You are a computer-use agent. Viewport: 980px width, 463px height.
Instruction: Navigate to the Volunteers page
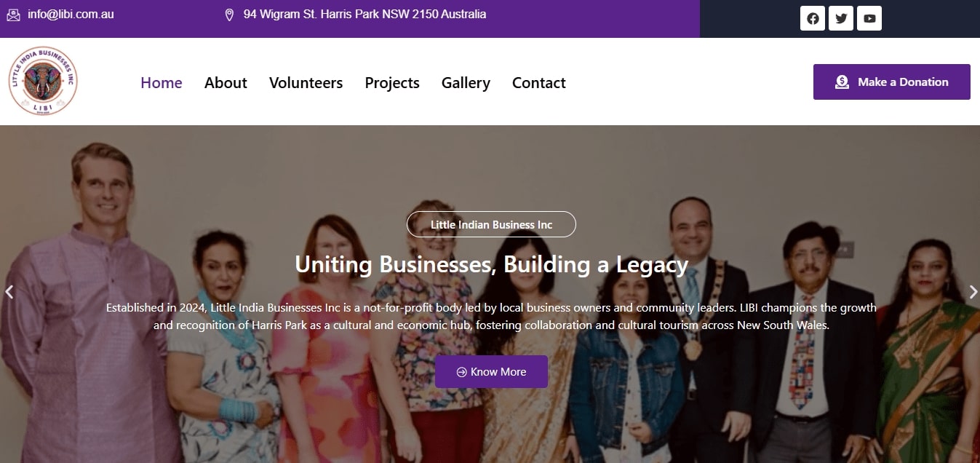click(x=306, y=83)
